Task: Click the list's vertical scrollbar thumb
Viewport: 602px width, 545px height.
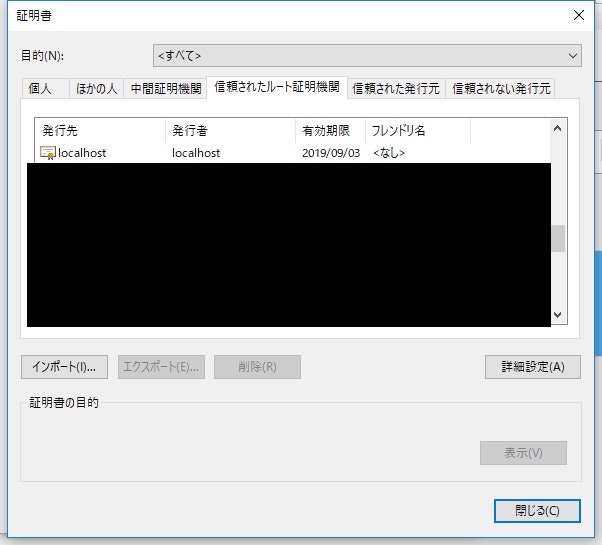Action: point(558,238)
